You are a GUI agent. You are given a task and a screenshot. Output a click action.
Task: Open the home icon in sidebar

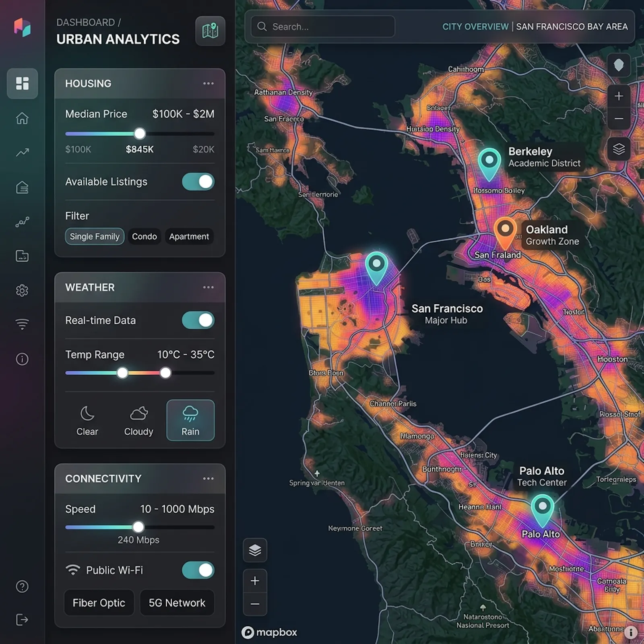(22, 118)
